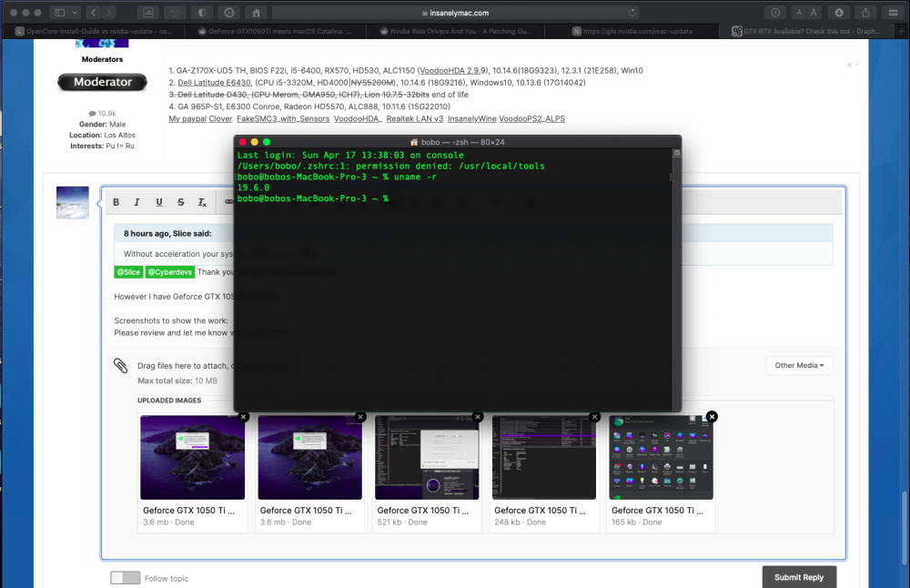The width and height of the screenshot is (910, 588).
Task: Show Safari tab overview grid
Action: [x=894, y=12]
